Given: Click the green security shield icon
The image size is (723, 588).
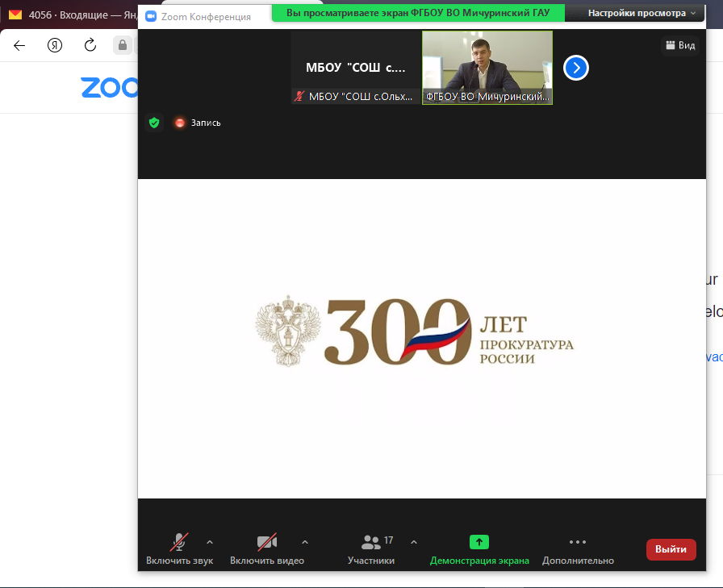Looking at the screenshot, I should (x=154, y=123).
